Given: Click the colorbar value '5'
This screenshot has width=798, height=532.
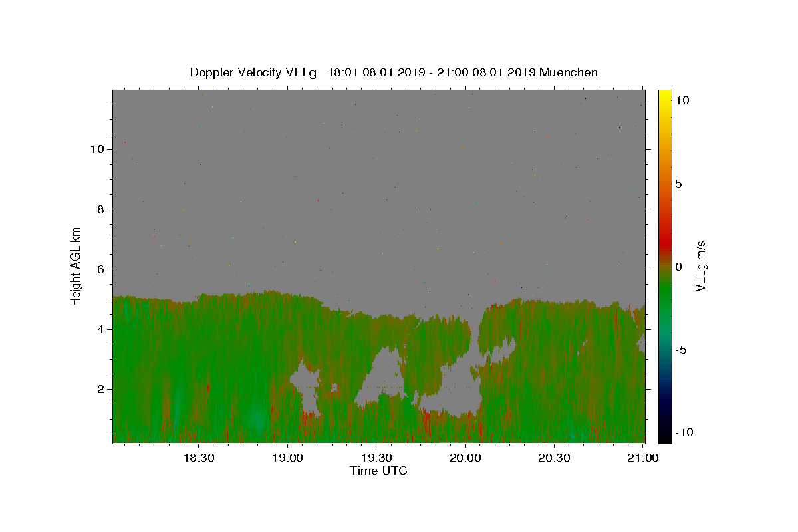Looking at the screenshot, I should (678, 184).
